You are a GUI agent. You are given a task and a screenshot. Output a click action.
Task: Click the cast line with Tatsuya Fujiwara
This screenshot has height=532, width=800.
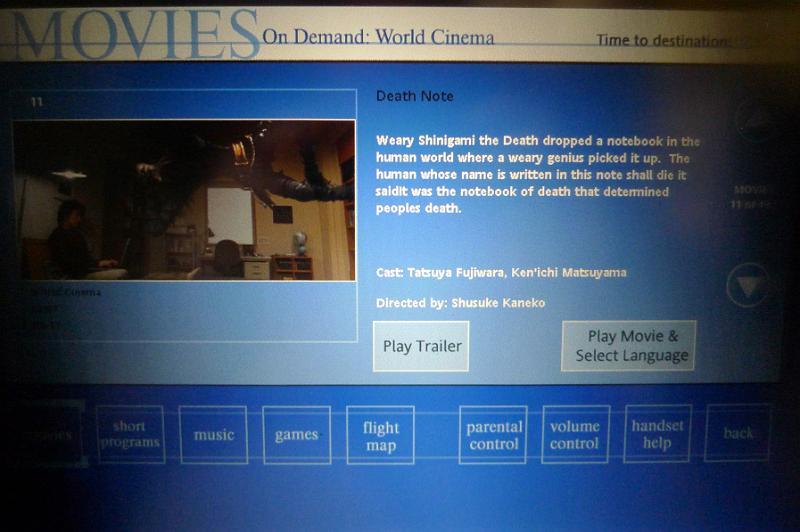point(501,272)
